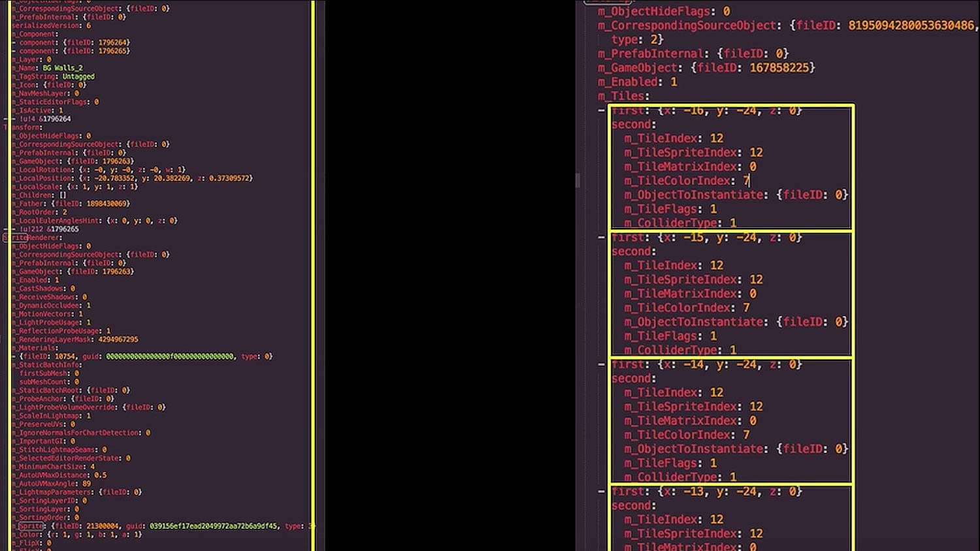
Task: Click the m_TileColorIndex value 7
Action: 746,180
